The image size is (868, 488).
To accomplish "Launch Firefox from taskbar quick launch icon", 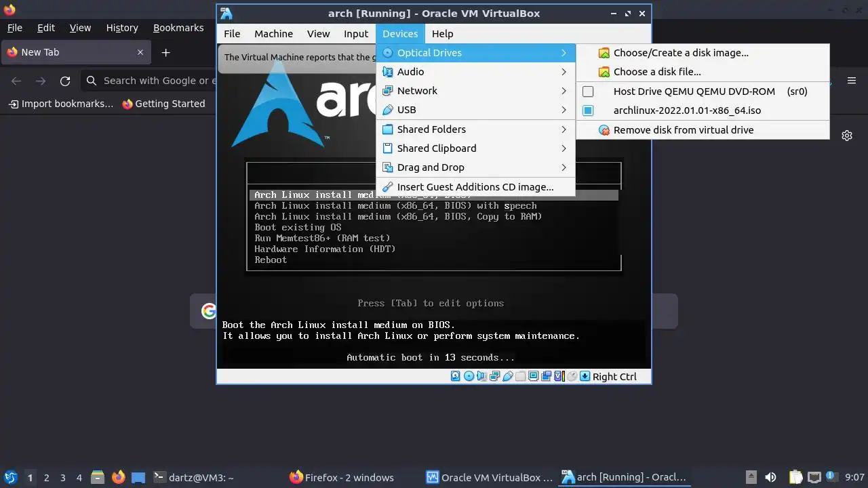I will pyautogui.click(x=119, y=478).
